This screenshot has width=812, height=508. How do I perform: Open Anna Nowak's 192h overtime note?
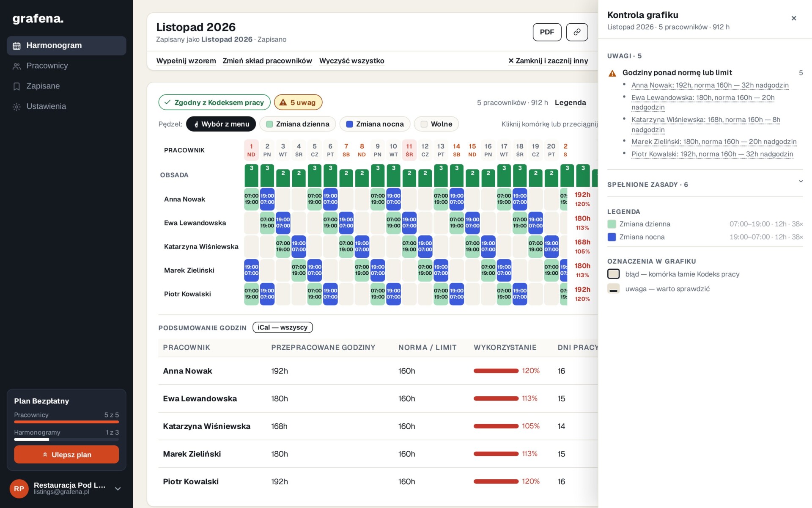tap(710, 85)
